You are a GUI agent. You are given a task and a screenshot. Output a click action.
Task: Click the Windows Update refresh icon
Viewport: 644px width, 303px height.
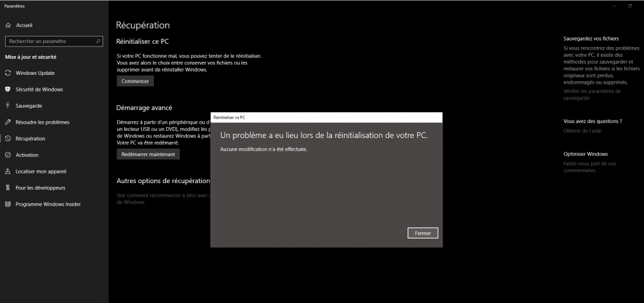7,73
